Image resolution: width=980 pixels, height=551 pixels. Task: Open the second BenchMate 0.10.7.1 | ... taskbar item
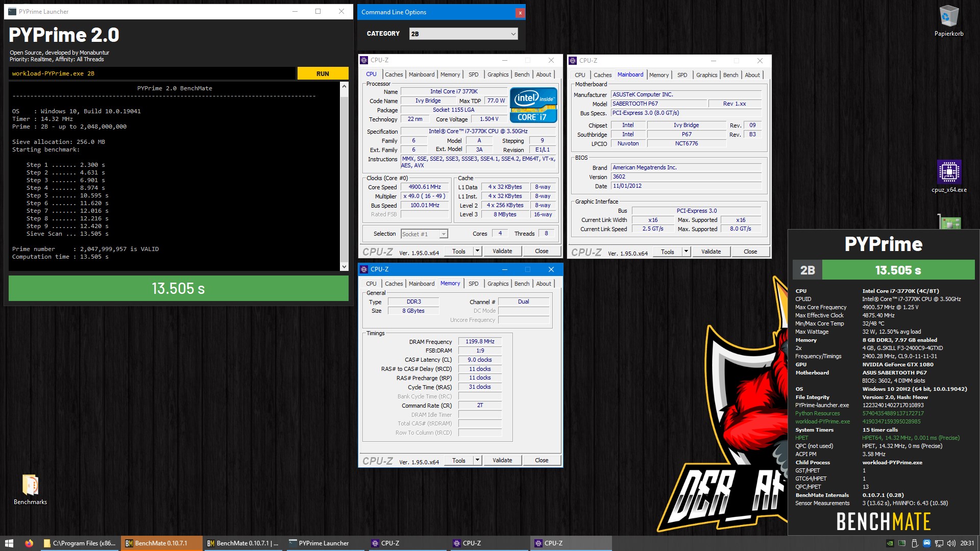(x=243, y=543)
